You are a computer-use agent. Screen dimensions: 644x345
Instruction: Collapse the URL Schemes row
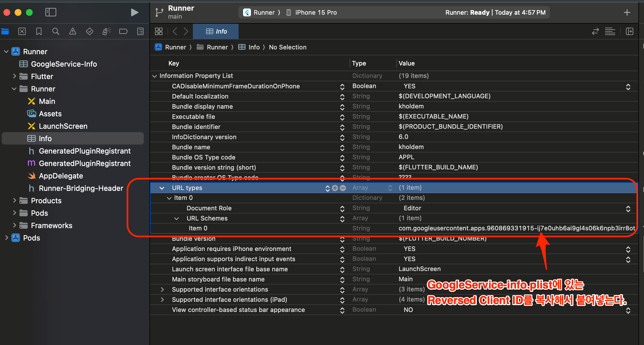tap(177, 219)
